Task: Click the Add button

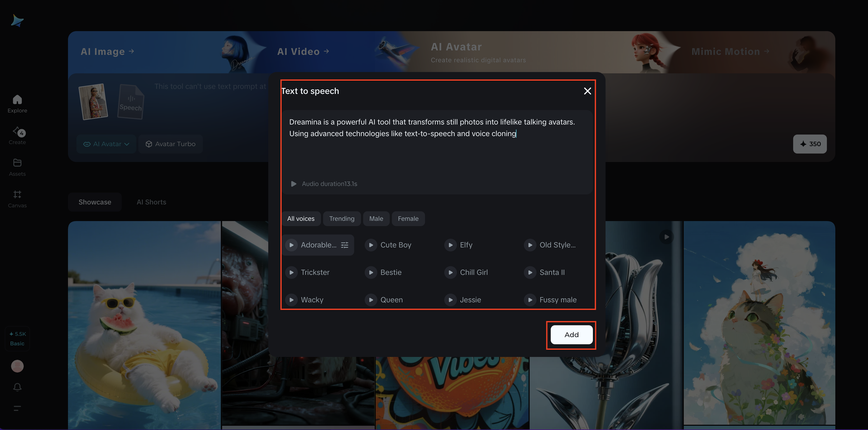Action: point(571,335)
